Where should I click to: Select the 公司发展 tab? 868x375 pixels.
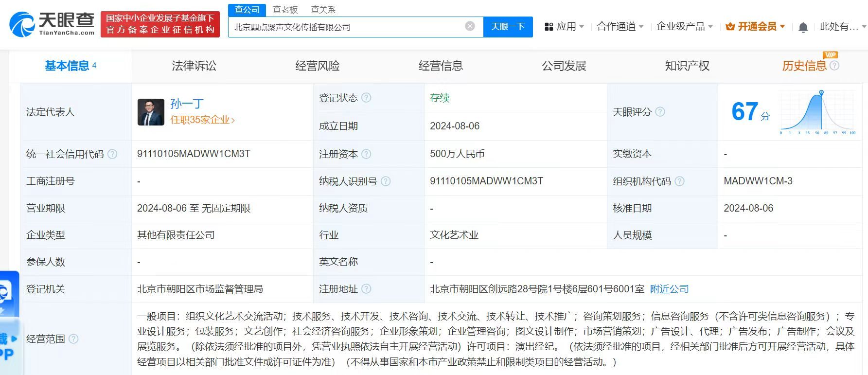(x=564, y=66)
